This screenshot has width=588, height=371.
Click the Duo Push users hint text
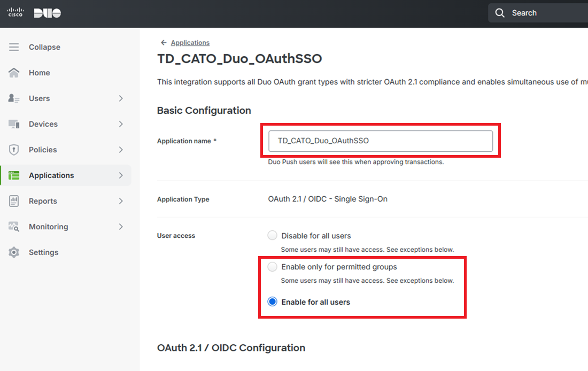(356, 162)
